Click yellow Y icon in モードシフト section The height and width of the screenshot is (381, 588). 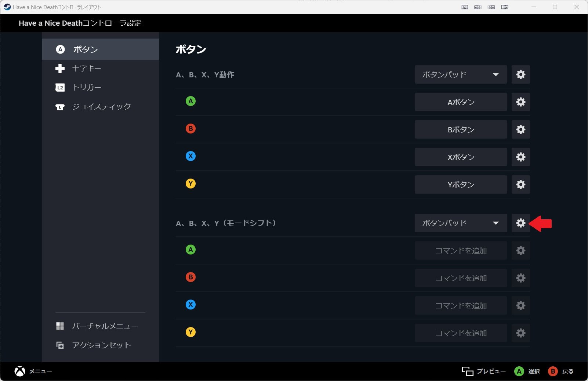190,332
